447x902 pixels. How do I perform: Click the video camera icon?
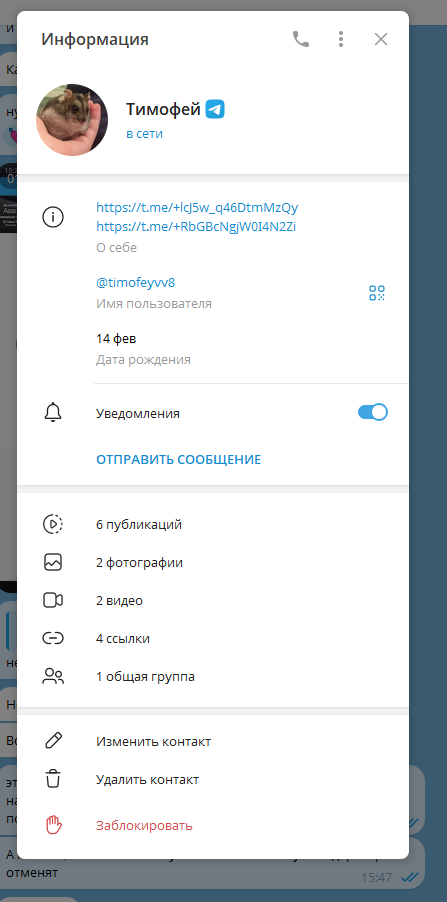coord(53,601)
